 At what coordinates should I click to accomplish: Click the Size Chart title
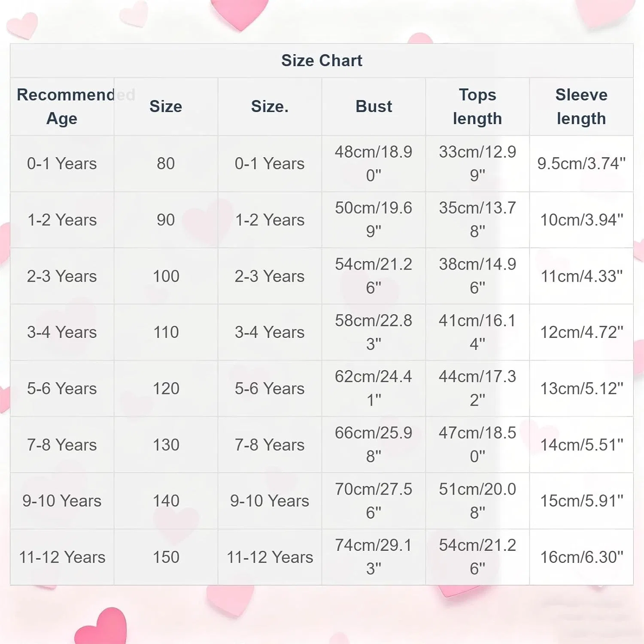point(322,61)
